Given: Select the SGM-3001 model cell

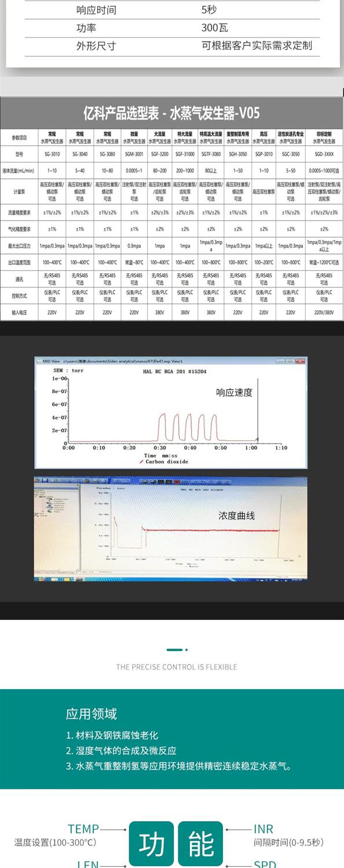Looking at the screenshot, I should click(x=134, y=155).
